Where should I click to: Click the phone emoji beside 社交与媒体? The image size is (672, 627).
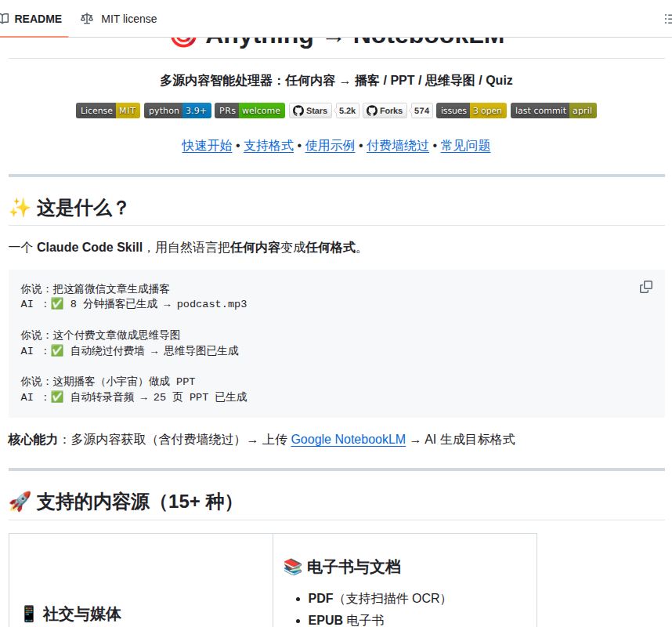(29, 614)
